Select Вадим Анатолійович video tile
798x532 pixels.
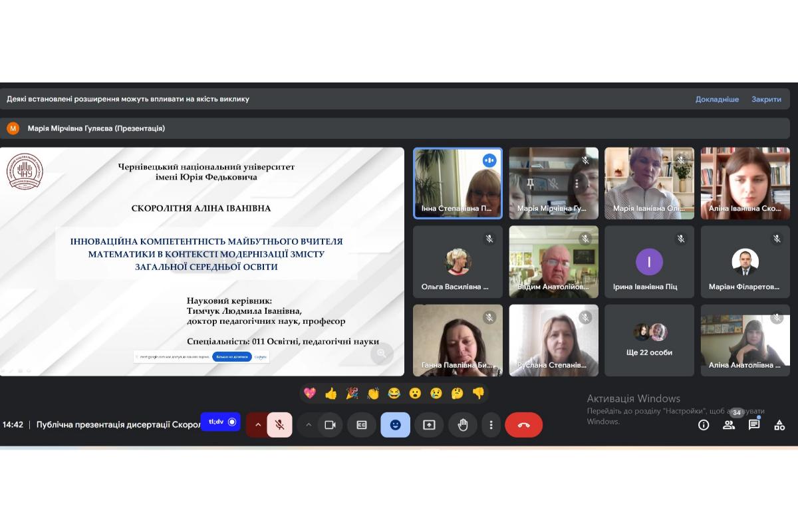554,261
